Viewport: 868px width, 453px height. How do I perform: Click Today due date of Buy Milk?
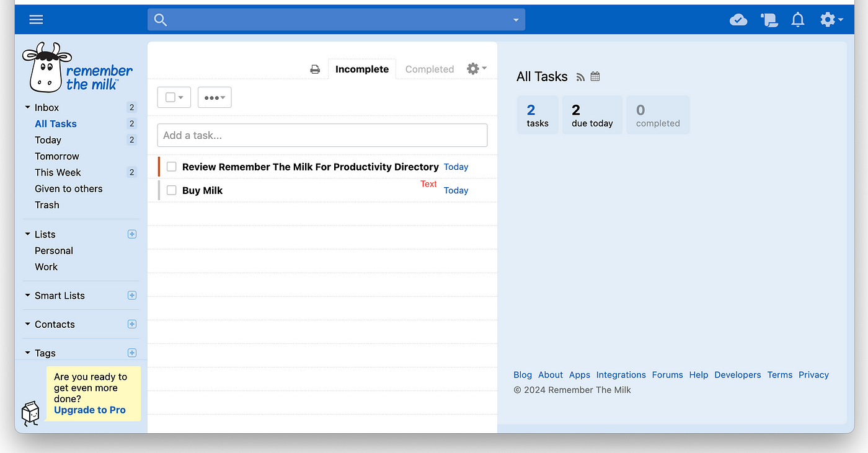456,190
